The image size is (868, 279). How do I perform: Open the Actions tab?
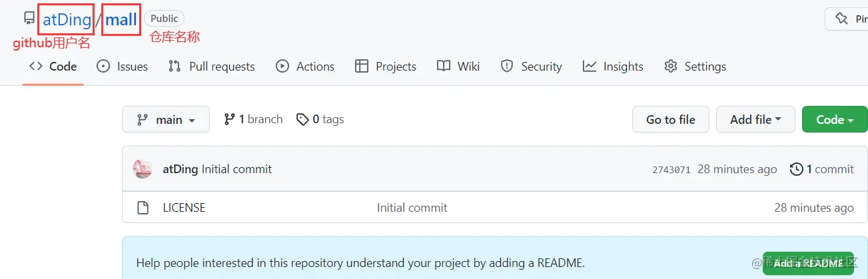tap(305, 67)
